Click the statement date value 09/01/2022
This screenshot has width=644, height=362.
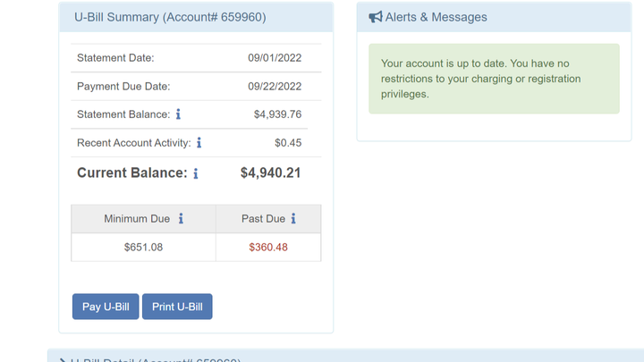click(x=275, y=58)
